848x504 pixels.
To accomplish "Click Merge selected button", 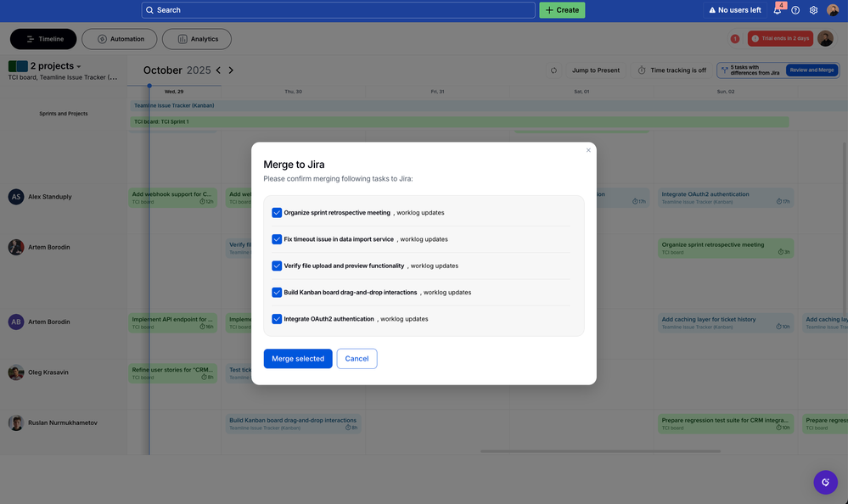I will (298, 359).
